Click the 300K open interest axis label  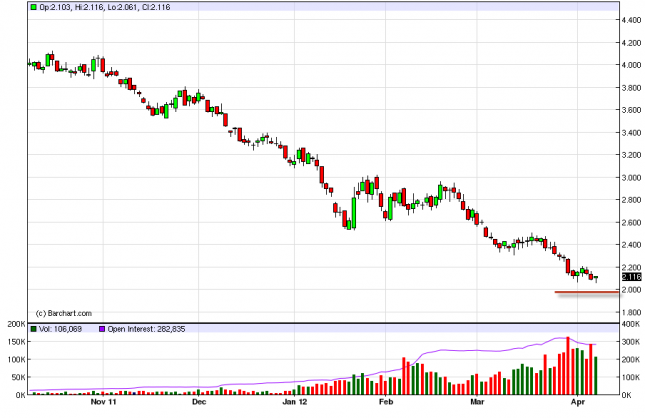pos(631,342)
